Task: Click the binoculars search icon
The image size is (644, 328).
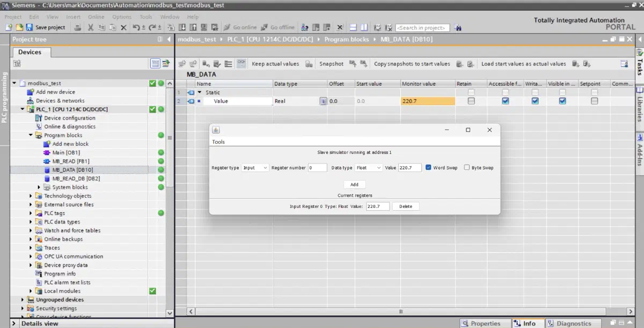Action: (458, 27)
